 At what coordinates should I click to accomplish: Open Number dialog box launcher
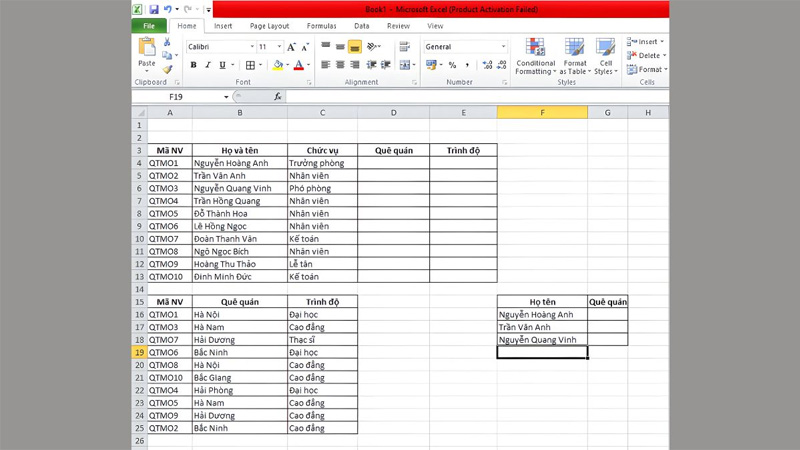tap(504, 82)
